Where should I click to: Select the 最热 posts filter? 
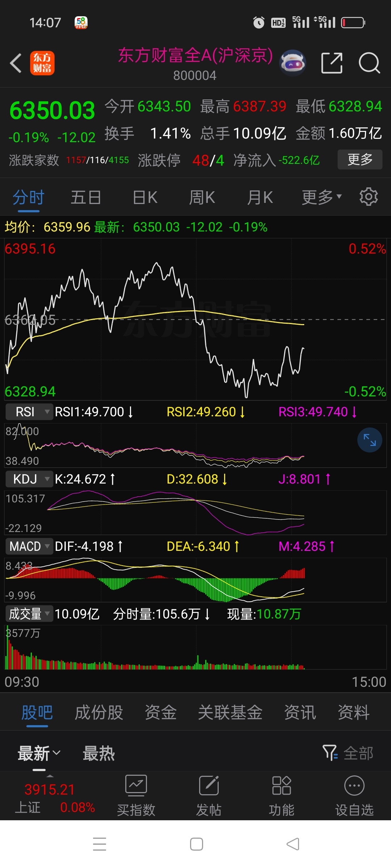tap(99, 753)
